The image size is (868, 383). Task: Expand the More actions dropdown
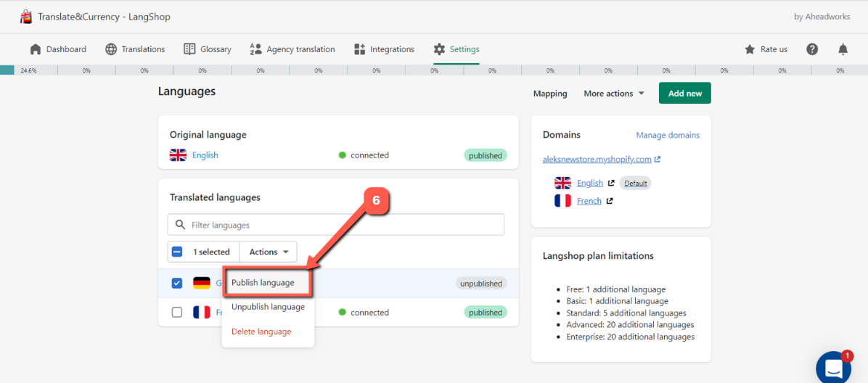614,94
